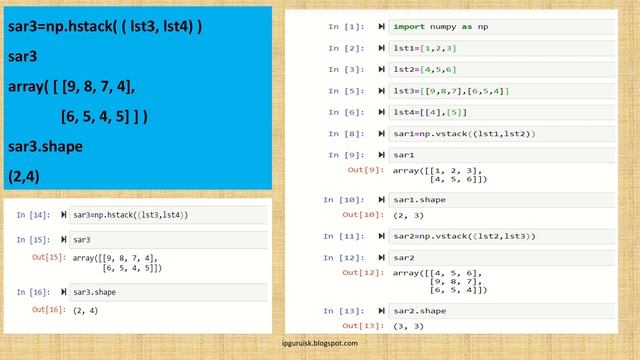640x360 pixels.
Task: Run cell In [6] with its run icon
Action: tap(381, 112)
